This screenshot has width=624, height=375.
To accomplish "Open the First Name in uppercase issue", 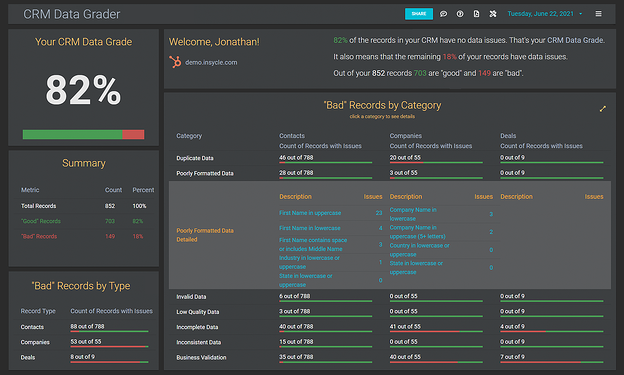I will (310, 213).
